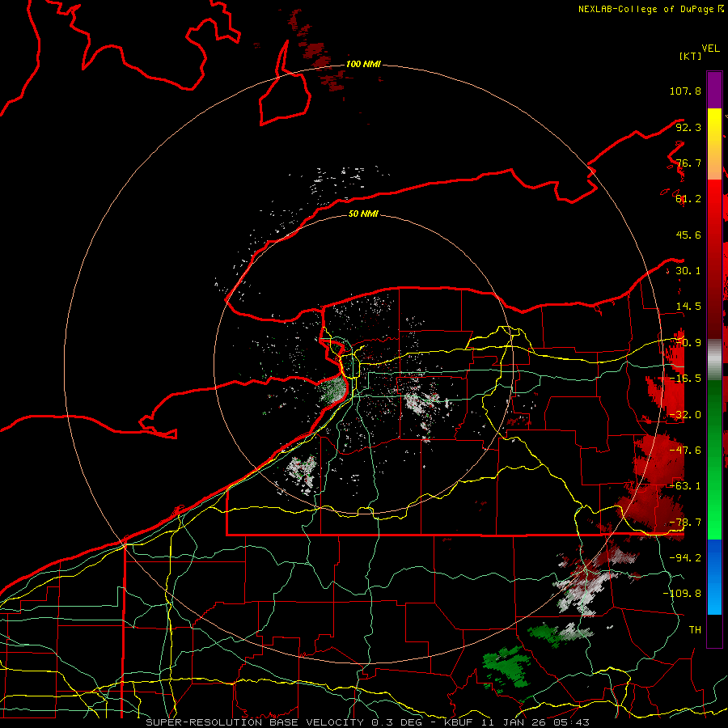
Task: Pick the gray near-zero segment of velocity scale
Action: 714,359
